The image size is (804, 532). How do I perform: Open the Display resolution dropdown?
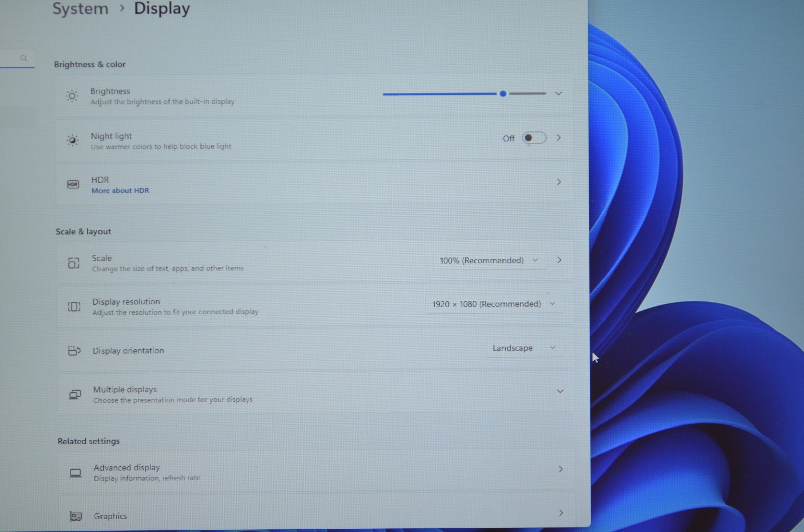[493, 304]
